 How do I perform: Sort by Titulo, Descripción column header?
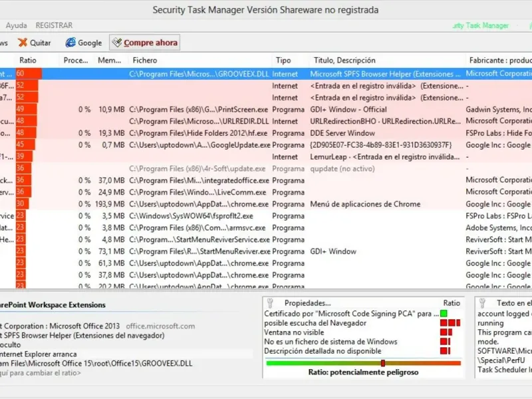tap(344, 61)
